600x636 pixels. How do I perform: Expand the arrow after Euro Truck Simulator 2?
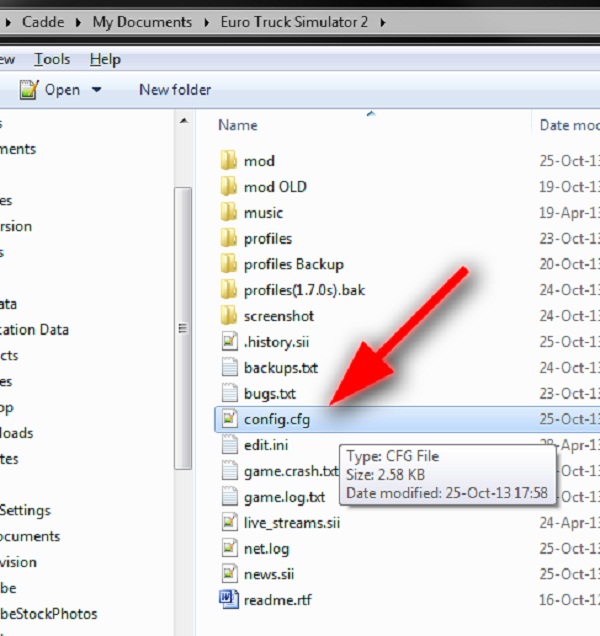383,22
